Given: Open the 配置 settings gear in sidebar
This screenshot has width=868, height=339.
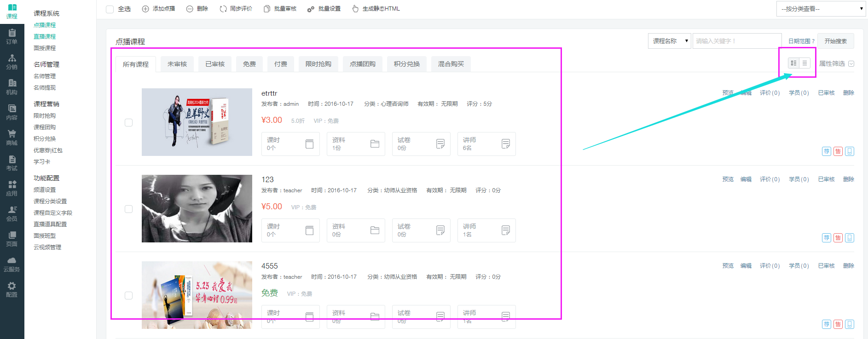Looking at the screenshot, I should [x=12, y=289].
